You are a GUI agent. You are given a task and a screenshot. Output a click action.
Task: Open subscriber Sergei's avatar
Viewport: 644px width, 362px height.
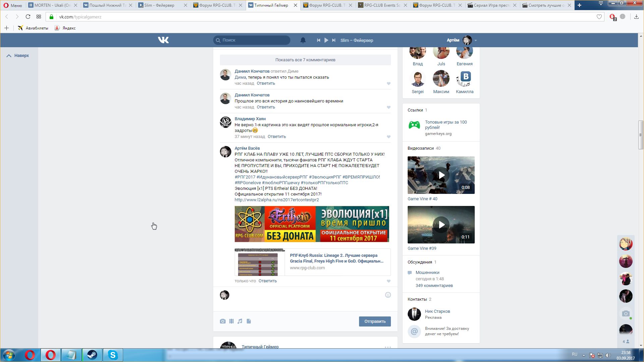(418, 79)
